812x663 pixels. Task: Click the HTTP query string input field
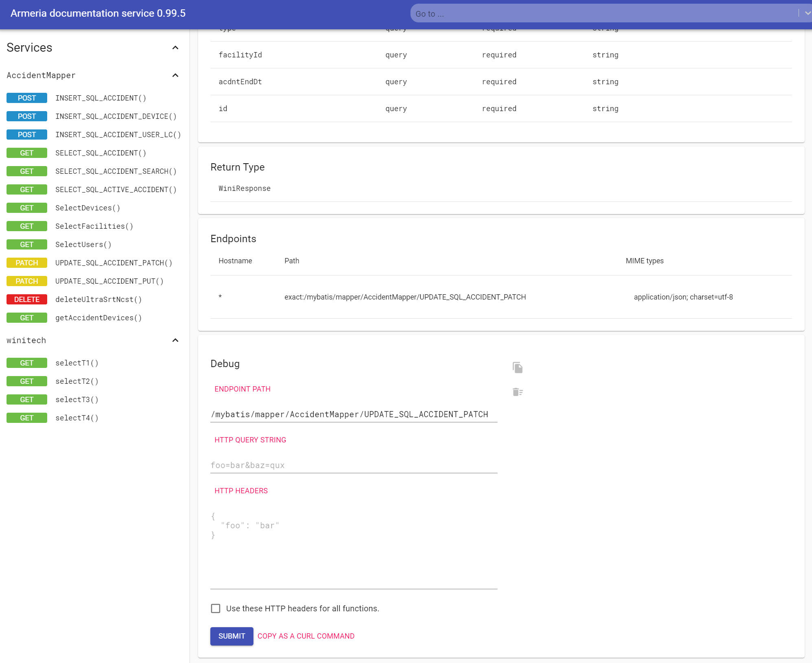coord(354,465)
